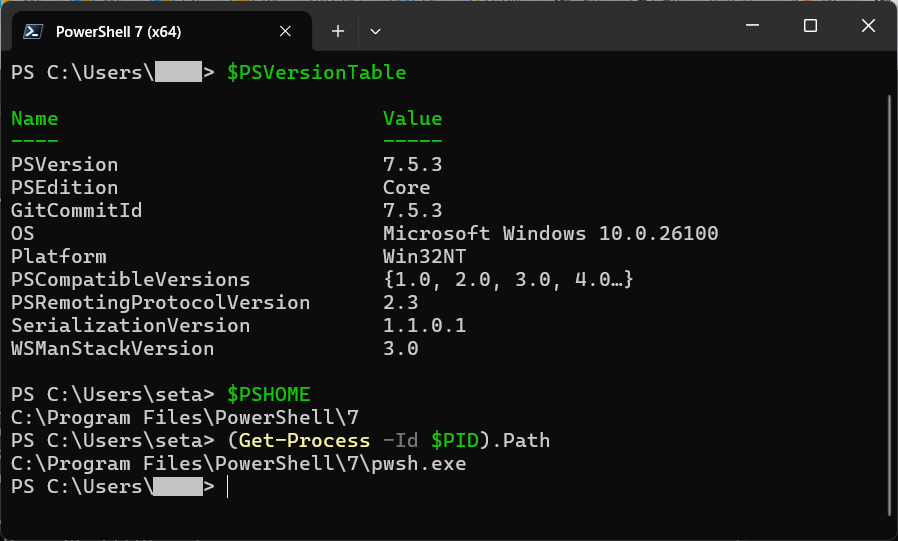The height and width of the screenshot is (541, 898).
Task: Click the 3.0 value for WSManStackVersion
Action: [x=400, y=349]
